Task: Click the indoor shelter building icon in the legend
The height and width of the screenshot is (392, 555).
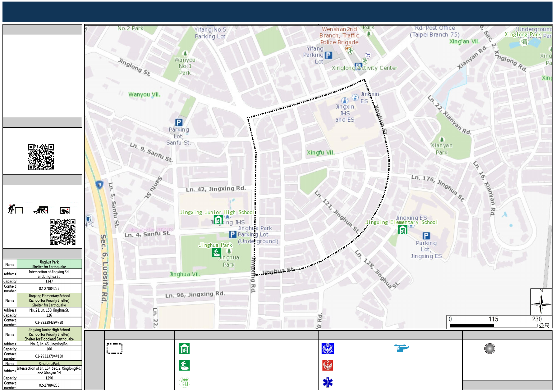Action: (x=184, y=349)
